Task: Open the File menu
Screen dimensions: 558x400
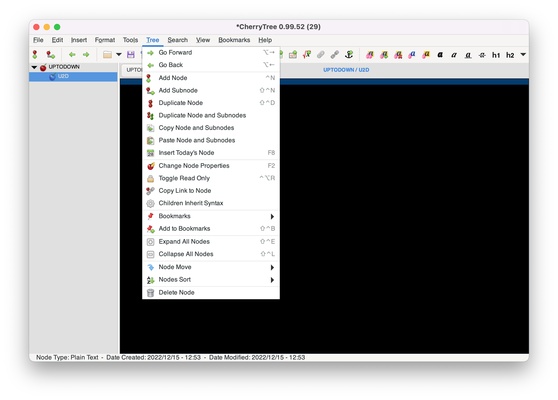Action: click(x=38, y=40)
